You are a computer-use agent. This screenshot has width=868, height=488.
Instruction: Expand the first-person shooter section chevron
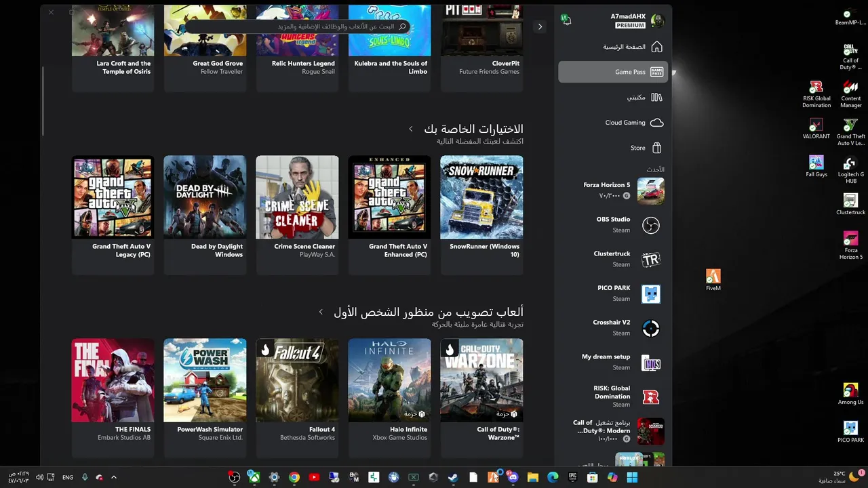pos(321,312)
